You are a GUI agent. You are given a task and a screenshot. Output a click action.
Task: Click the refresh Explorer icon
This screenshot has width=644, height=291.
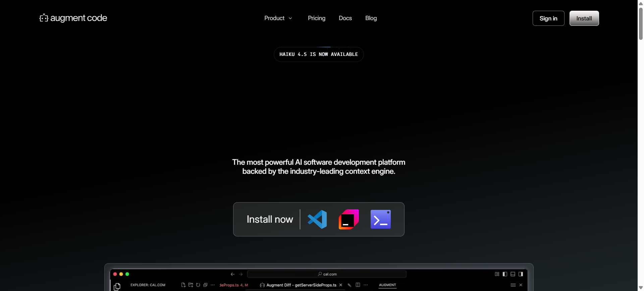pos(198,285)
